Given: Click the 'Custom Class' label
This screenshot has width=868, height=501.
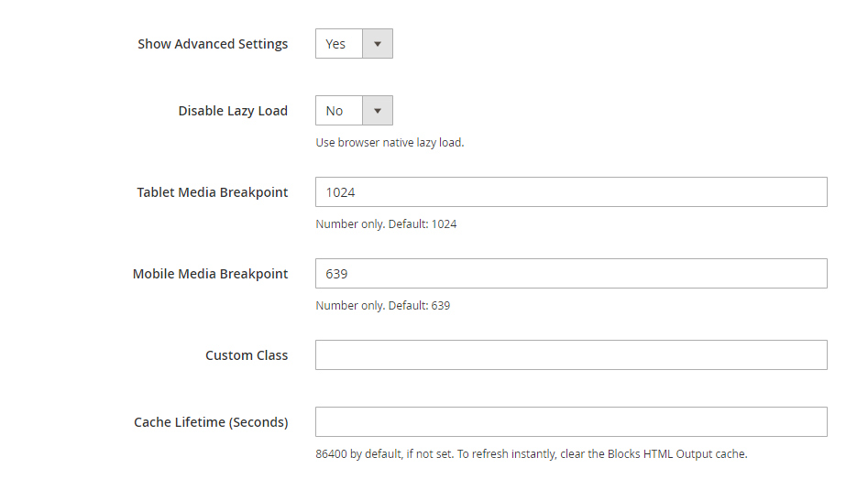Looking at the screenshot, I should pyautogui.click(x=247, y=355).
